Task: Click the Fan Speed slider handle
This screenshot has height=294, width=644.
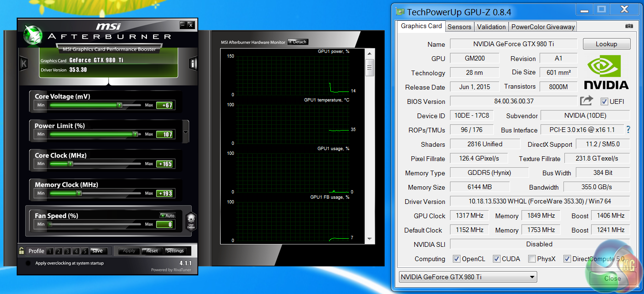Action: click(x=50, y=224)
